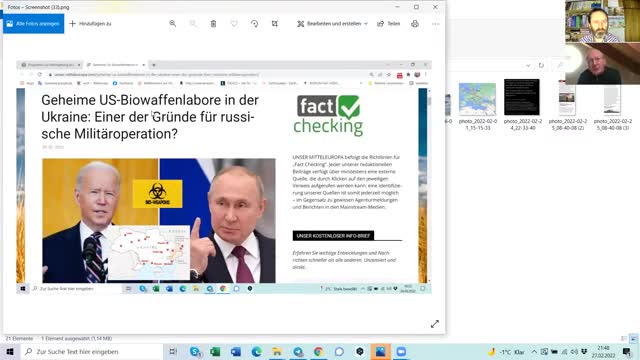The image size is (640, 360).
Task: Enter fullscreen with the diagonal arrows icon
Action: click(435, 324)
